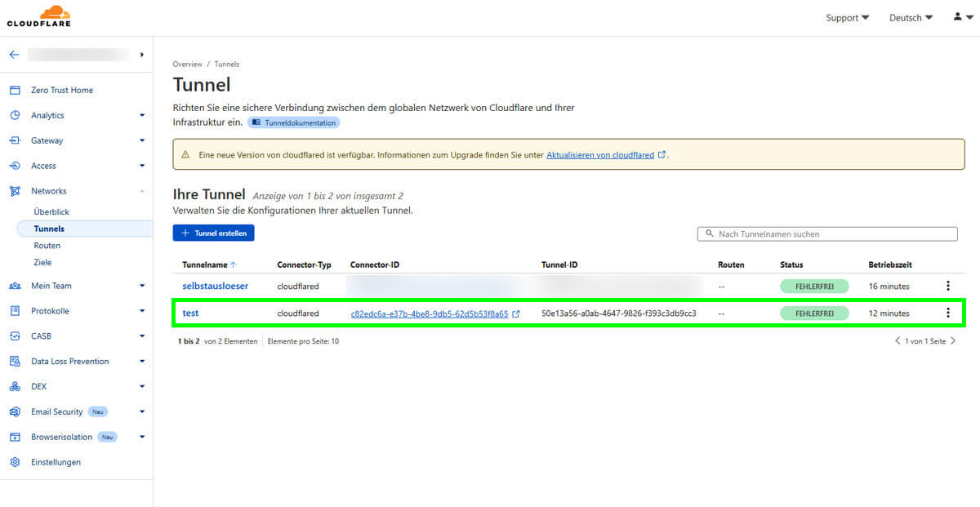The width and height of the screenshot is (980, 507).
Task: Click the CASB sidebar icon
Action: click(x=15, y=336)
